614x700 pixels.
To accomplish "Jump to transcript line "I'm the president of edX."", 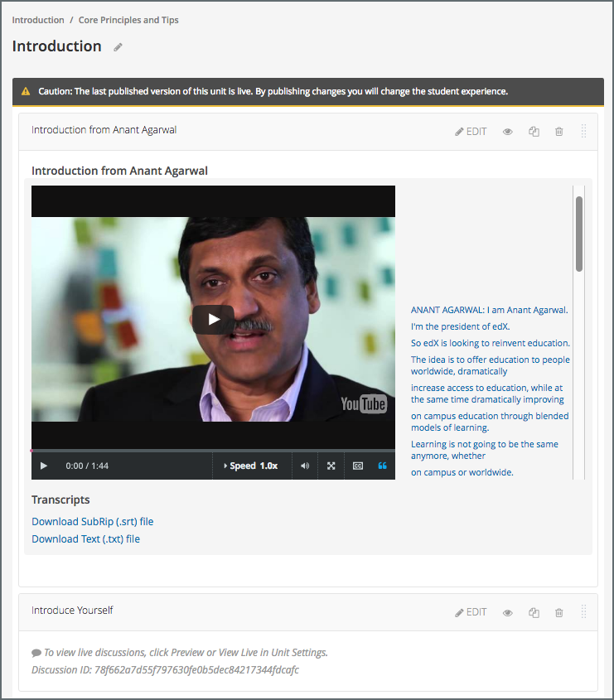I will tap(461, 326).
